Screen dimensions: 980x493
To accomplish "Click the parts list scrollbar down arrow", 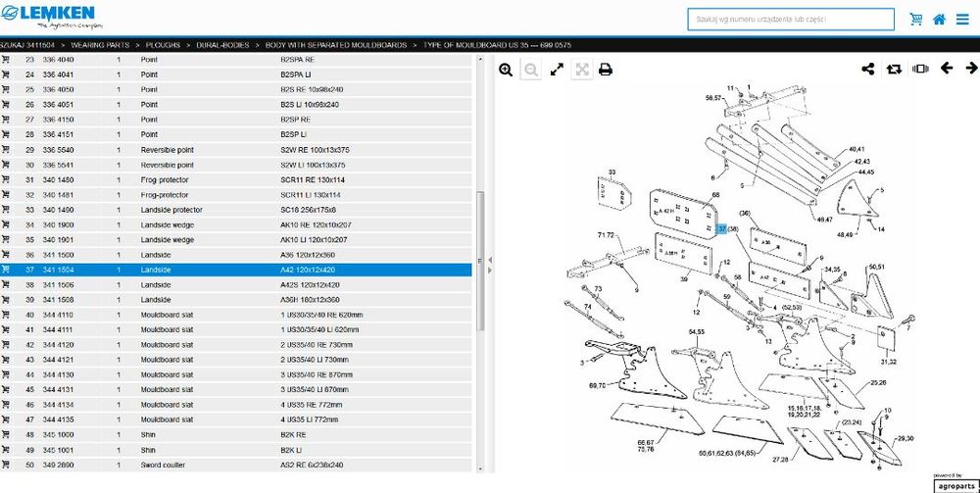I will click(x=480, y=468).
